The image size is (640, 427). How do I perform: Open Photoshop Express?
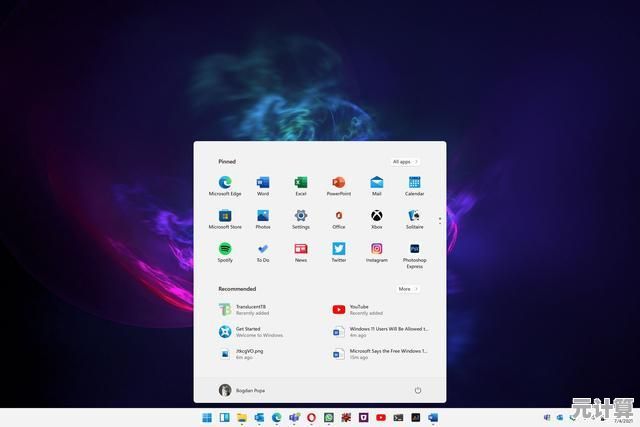[415, 256]
